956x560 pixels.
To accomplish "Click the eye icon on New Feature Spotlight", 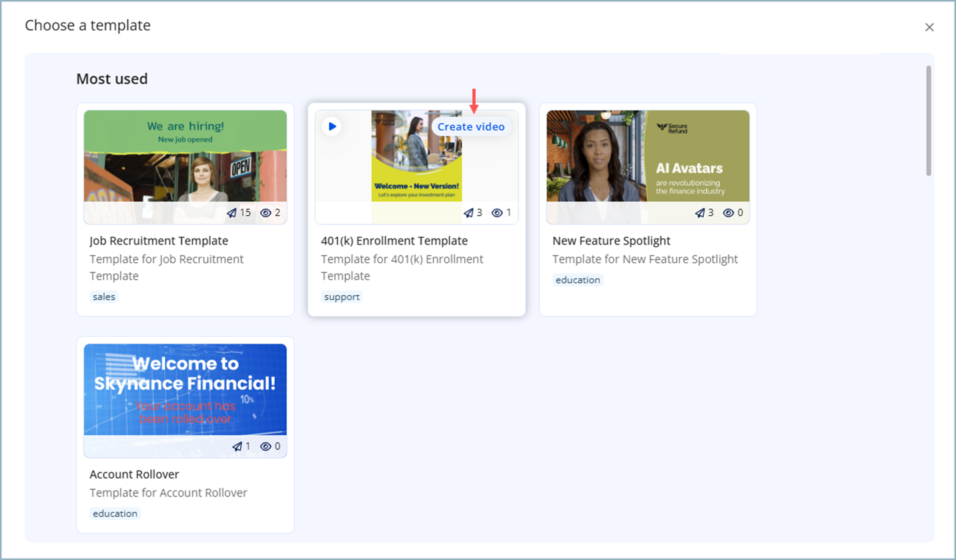I will pyautogui.click(x=729, y=213).
